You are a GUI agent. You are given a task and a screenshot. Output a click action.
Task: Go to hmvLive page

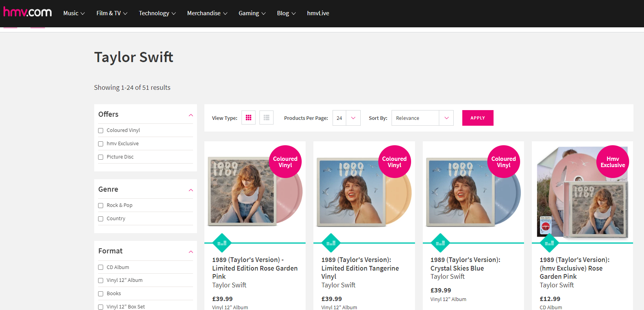pyautogui.click(x=318, y=13)
